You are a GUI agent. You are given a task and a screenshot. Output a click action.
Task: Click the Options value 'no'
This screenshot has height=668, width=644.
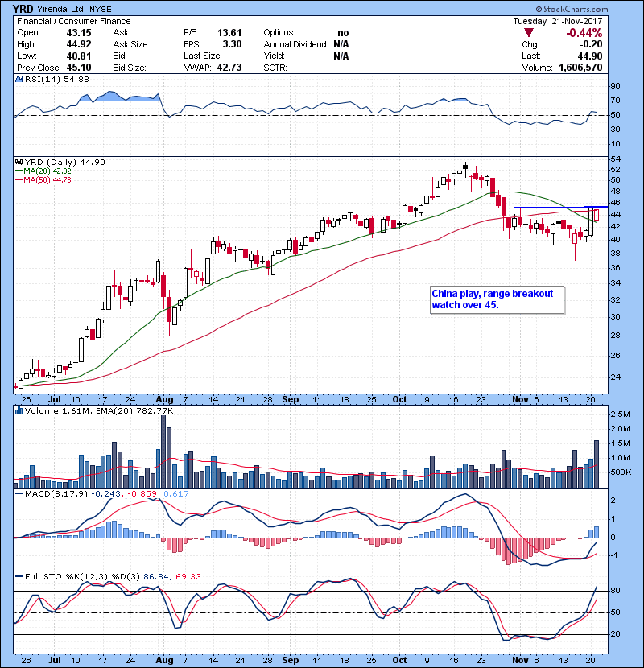[343, 33]
